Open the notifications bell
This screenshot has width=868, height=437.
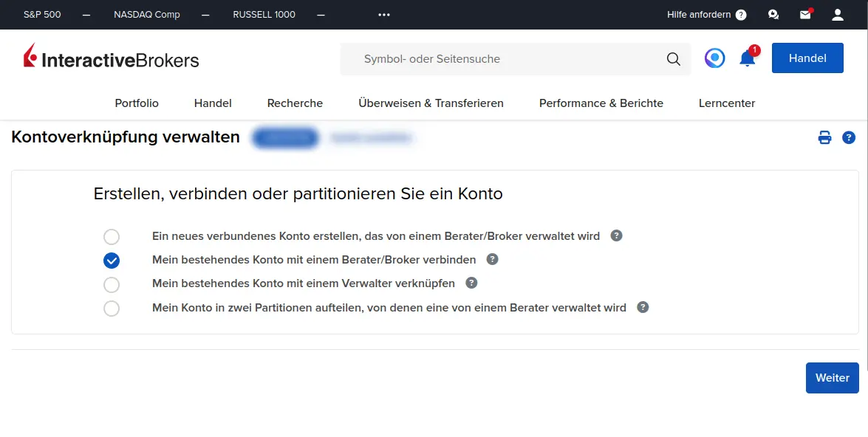click(x=748, y=58)
